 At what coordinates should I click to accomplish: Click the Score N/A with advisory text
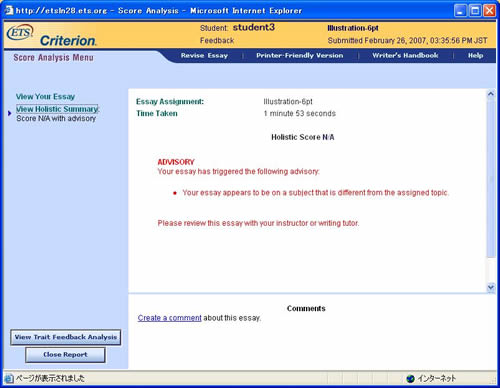[56, 119]
